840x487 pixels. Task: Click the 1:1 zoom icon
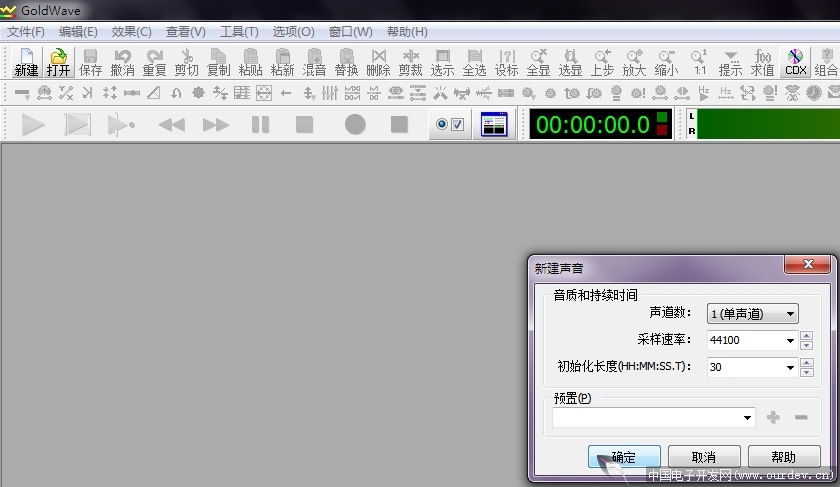699,62
